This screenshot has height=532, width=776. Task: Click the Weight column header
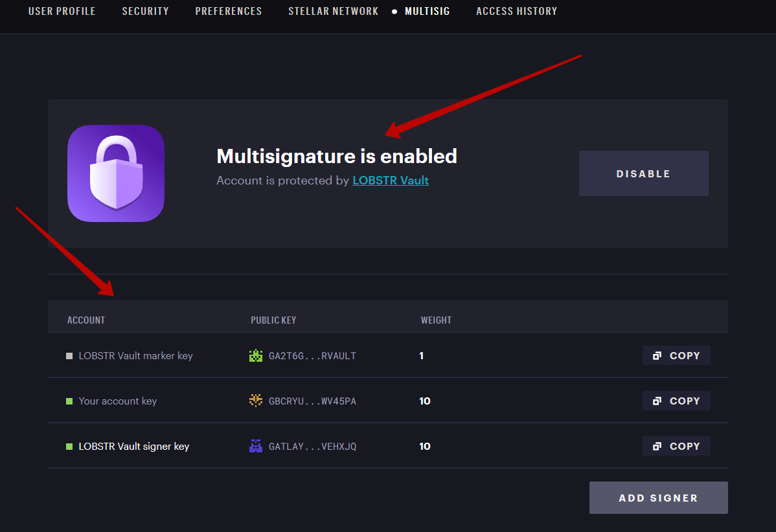click(x=436, y=320)
